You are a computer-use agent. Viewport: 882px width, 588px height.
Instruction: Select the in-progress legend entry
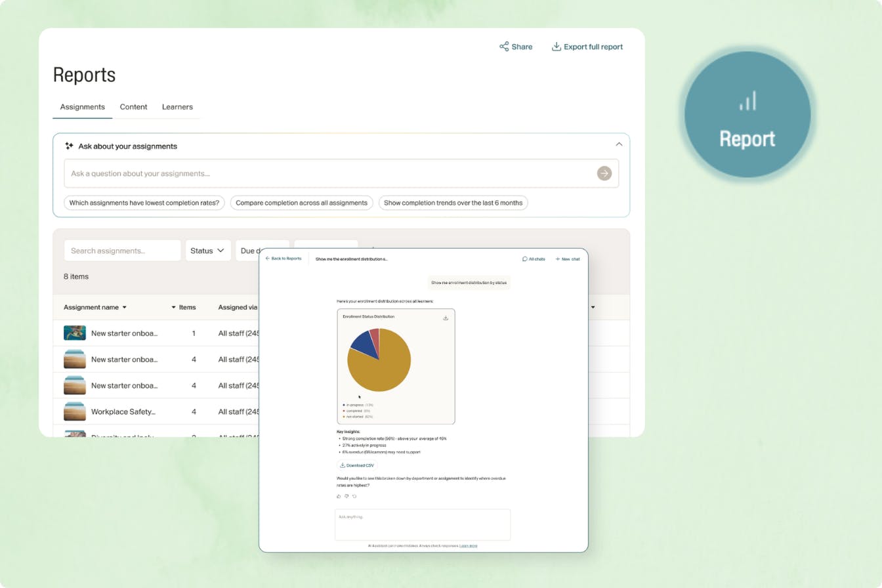point(358,405)
